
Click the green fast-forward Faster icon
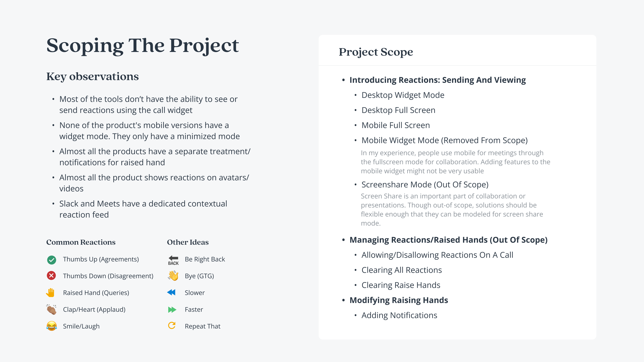172,310
